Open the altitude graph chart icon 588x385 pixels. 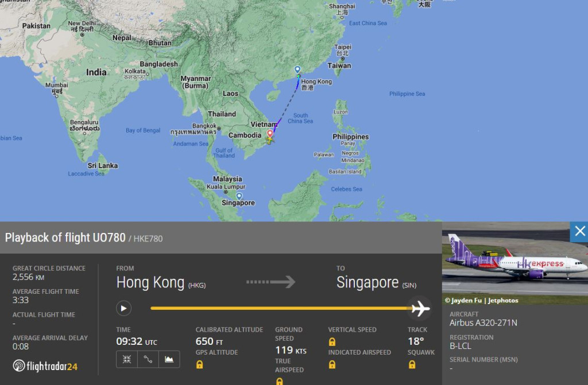[169, 359]
